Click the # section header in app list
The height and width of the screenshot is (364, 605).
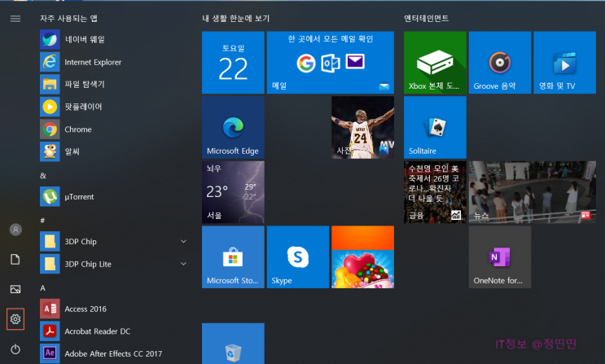click(42, 221)
